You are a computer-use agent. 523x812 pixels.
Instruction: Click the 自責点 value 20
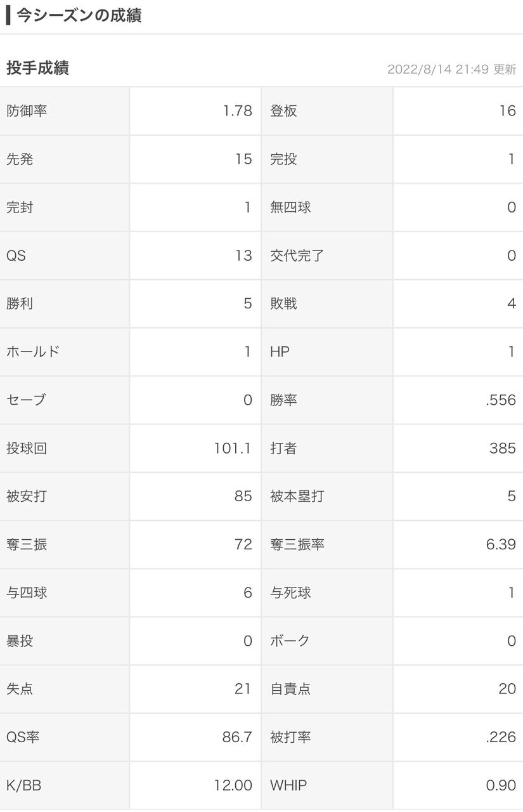(507, 690)
